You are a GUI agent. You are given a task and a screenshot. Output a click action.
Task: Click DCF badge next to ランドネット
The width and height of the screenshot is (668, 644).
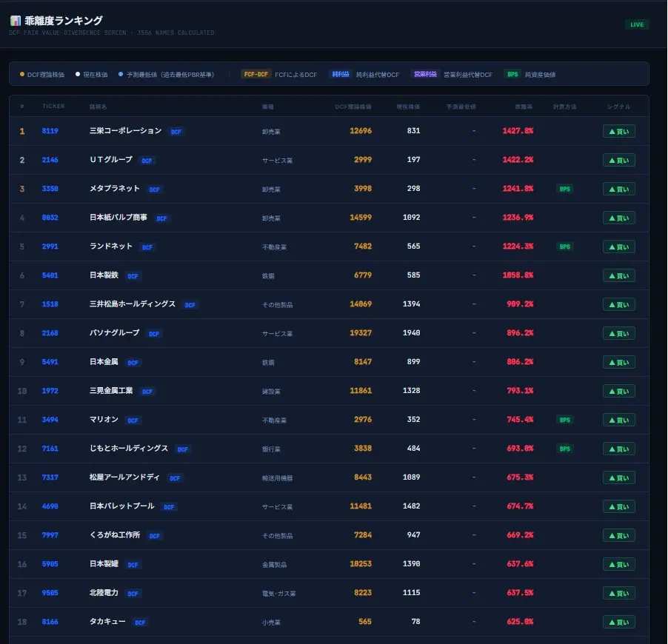tap(147, 247)
